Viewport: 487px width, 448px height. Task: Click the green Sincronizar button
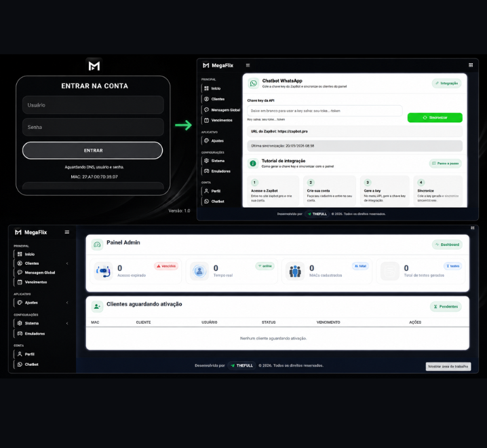[x=435, y=117]
